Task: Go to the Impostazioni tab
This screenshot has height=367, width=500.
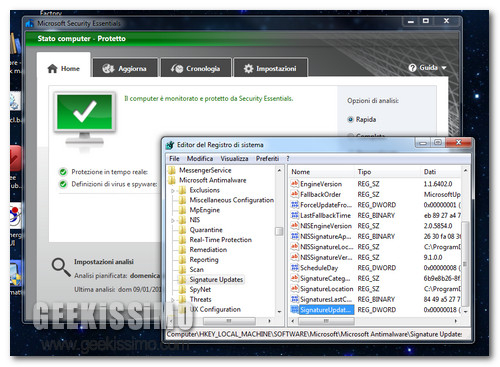Action: [x=270, y=68]
